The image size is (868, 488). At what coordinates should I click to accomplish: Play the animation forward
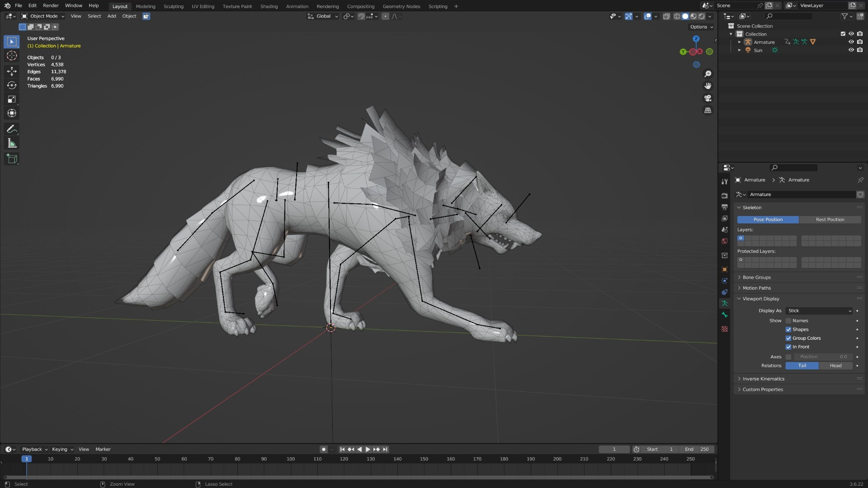[x=368, y=449]
